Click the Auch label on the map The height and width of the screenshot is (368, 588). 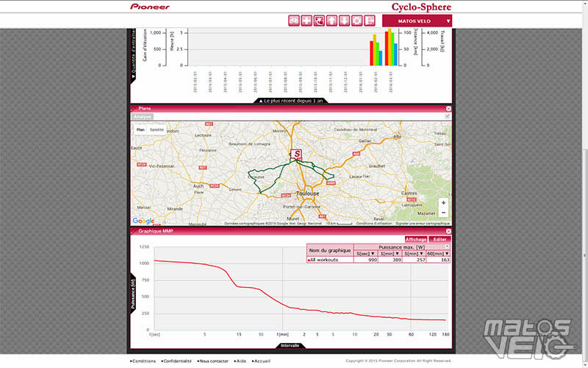(x=198, y=186)
